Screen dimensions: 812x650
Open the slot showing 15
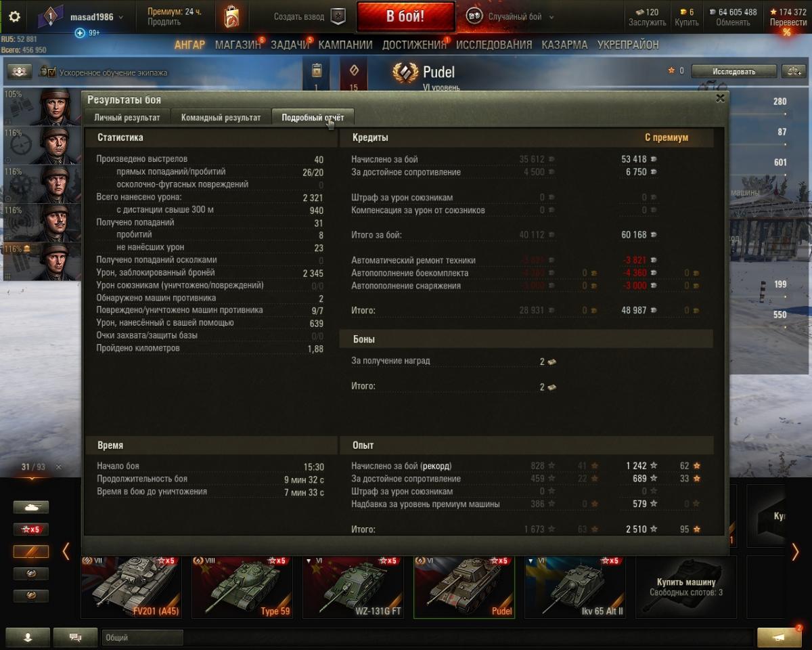(x=353, y=74)
